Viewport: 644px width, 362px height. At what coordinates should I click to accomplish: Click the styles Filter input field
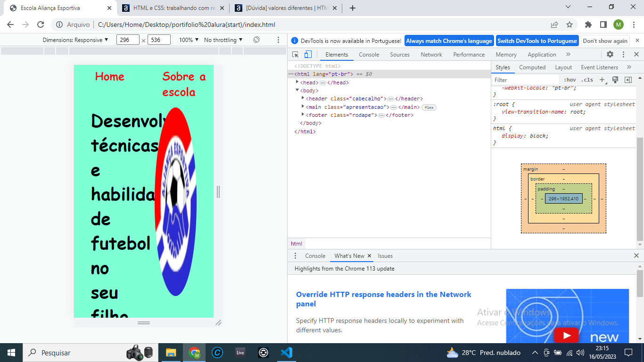[526, 80]
